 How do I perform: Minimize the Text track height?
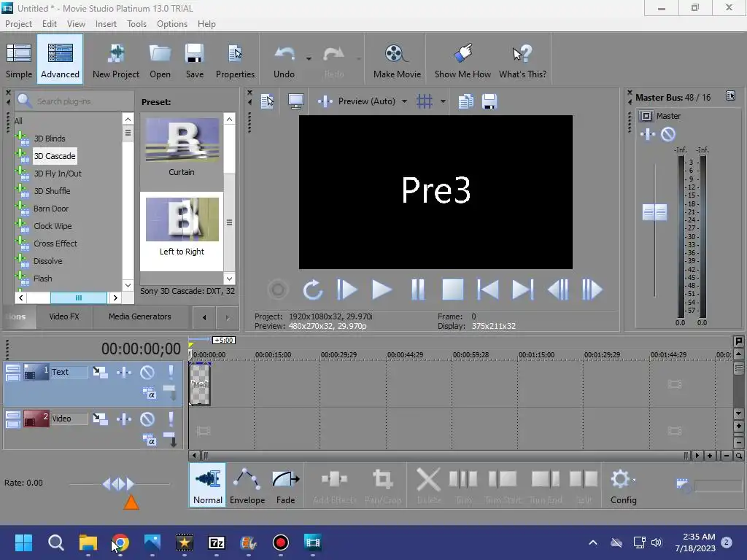(13, 369)
